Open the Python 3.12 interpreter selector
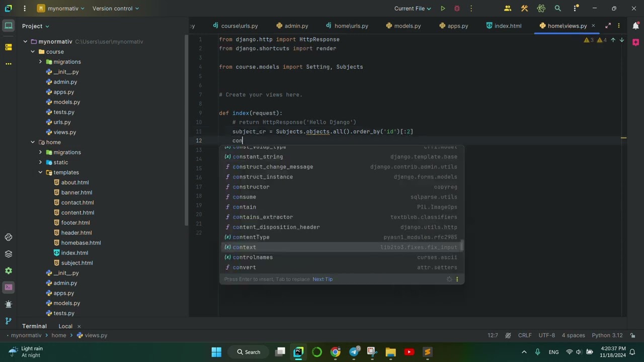The image size is (644, 362). click(607, 335)
